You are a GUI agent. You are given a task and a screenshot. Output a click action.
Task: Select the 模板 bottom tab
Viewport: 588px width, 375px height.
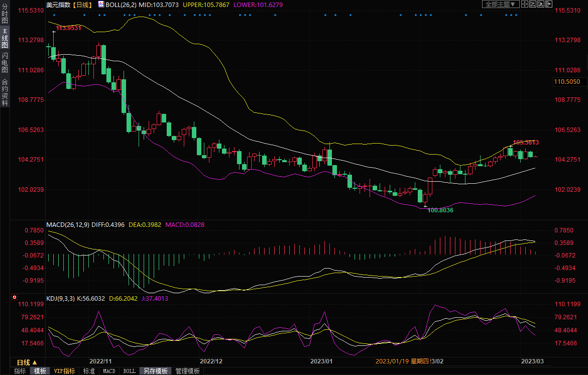click(40, 371)
